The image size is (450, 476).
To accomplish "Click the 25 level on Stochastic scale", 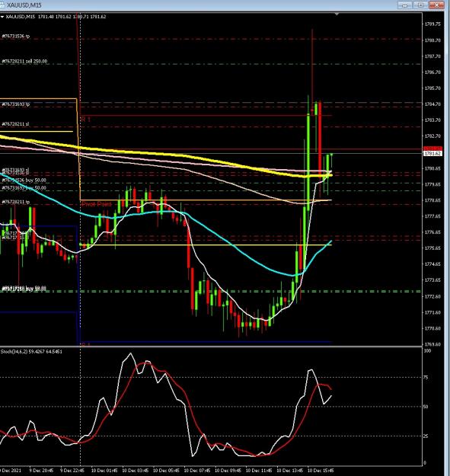I will pos(426,436).
